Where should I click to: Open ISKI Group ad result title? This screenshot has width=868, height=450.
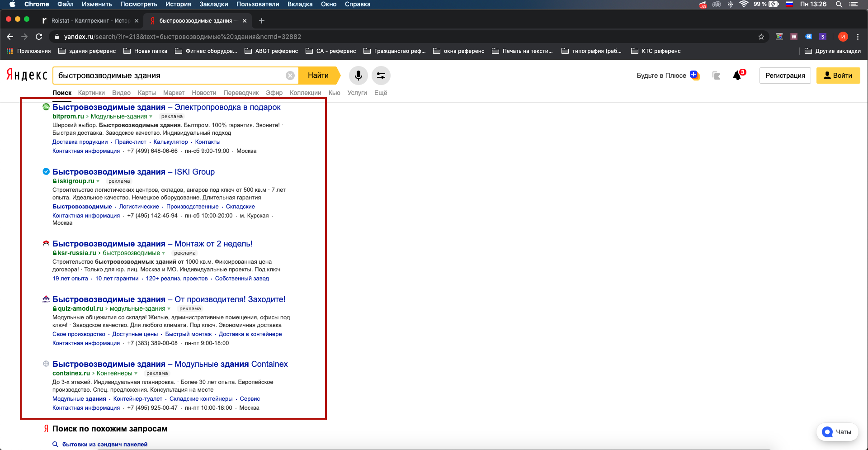[x=133, y=172]
